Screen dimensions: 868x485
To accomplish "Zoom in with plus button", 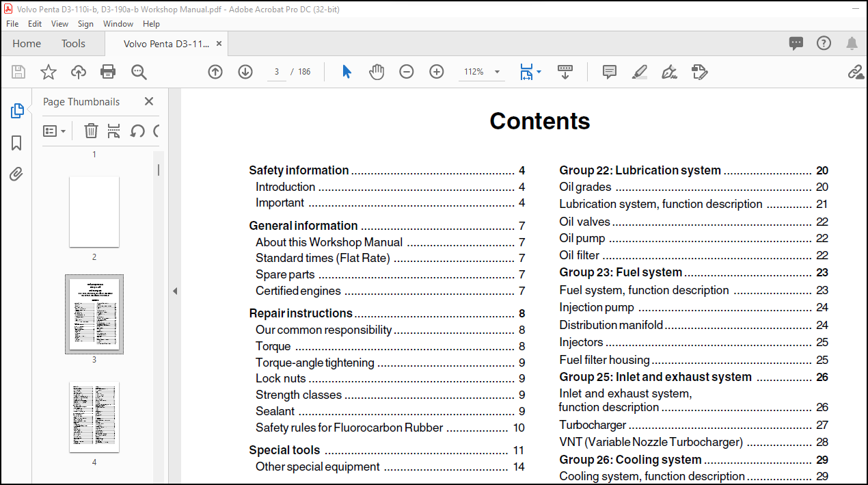I will coord(437,72).
